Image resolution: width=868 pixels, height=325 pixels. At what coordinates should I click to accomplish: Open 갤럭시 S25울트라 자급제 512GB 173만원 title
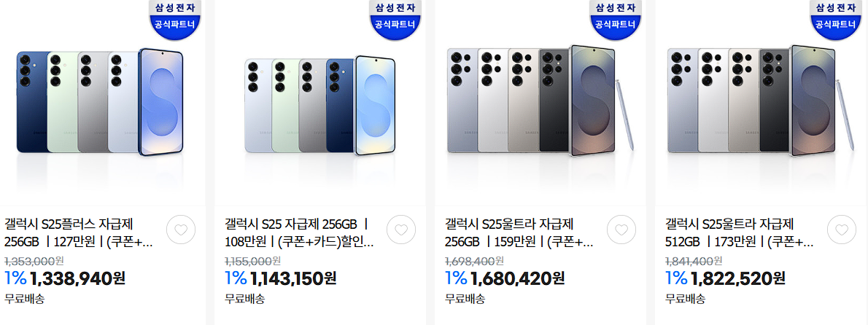(740, 232)
